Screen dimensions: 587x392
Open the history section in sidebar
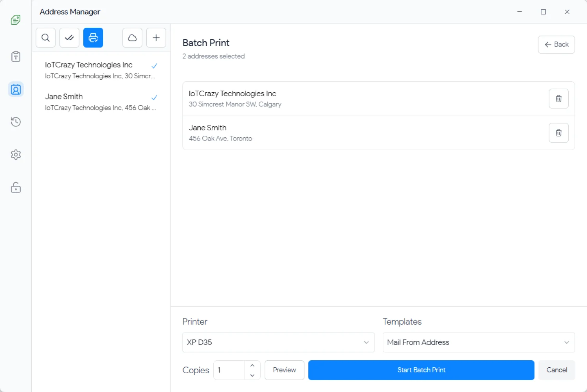pos(16,122)
